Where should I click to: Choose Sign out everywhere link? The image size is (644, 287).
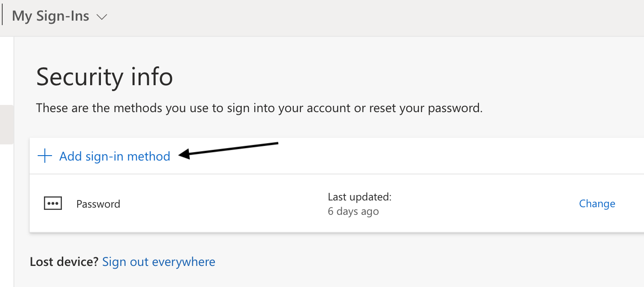click(x=159, y=261)
